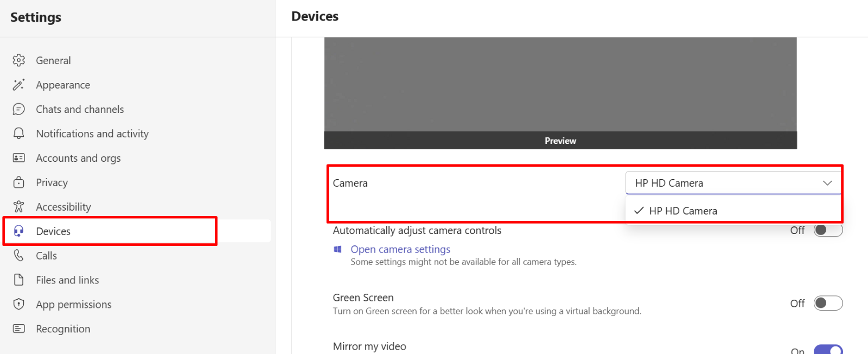This screenshot has height=354, width=868.
Task: Click the Accessibility figure icon
Action: click(19, 207)
